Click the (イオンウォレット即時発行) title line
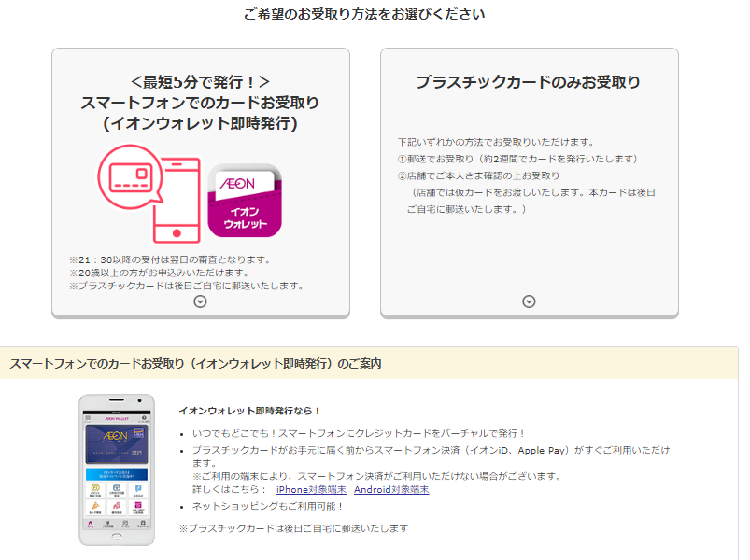750x560 pixels. 200,123
